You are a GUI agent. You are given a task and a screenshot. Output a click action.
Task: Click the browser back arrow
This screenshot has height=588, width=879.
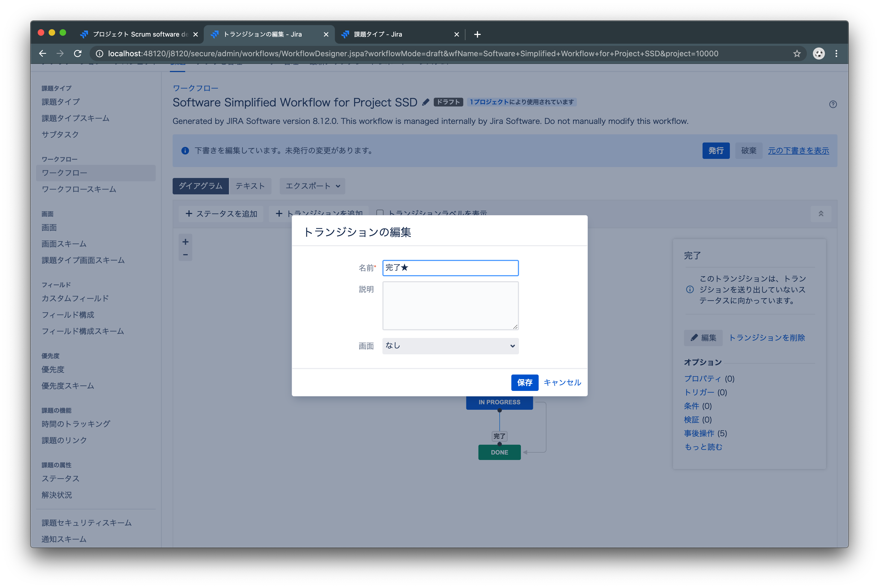click(x=42, y=54)
